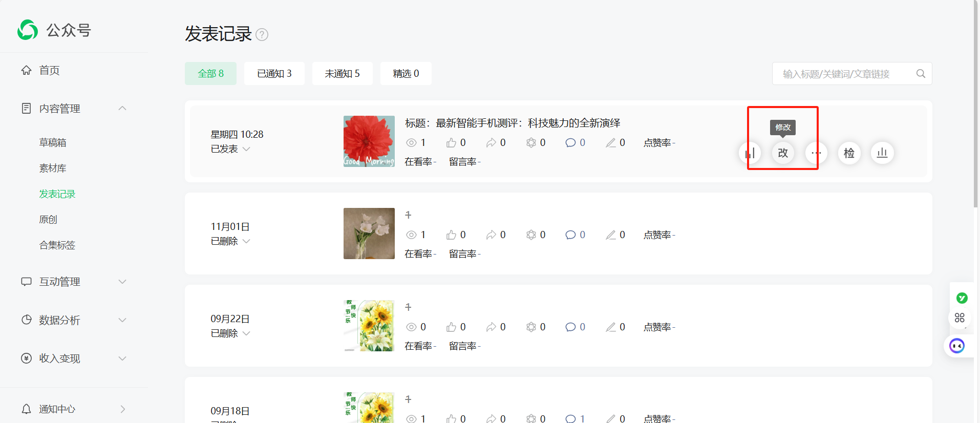This screenshot has width=980, height=423.
Task: Open 发表记录 in the sidebar
Action: (x=57, y=194)
